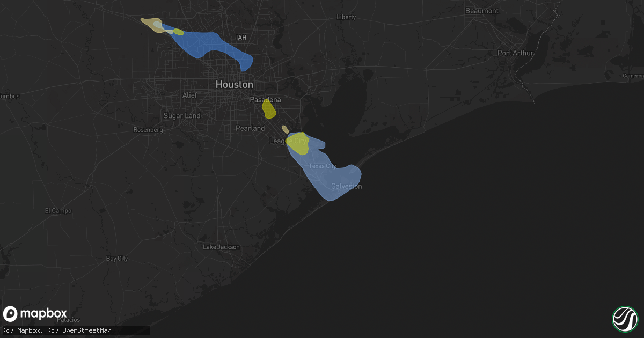Click the Pasadena map label
This screenshot has height=338, width=644.
(x=266, y=100)
